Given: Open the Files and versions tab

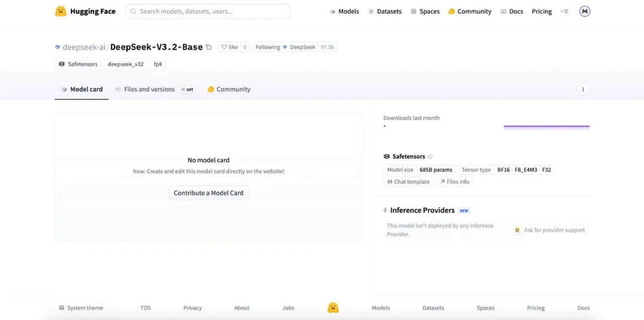Looking at the screenshot, I should pos(149,89).
